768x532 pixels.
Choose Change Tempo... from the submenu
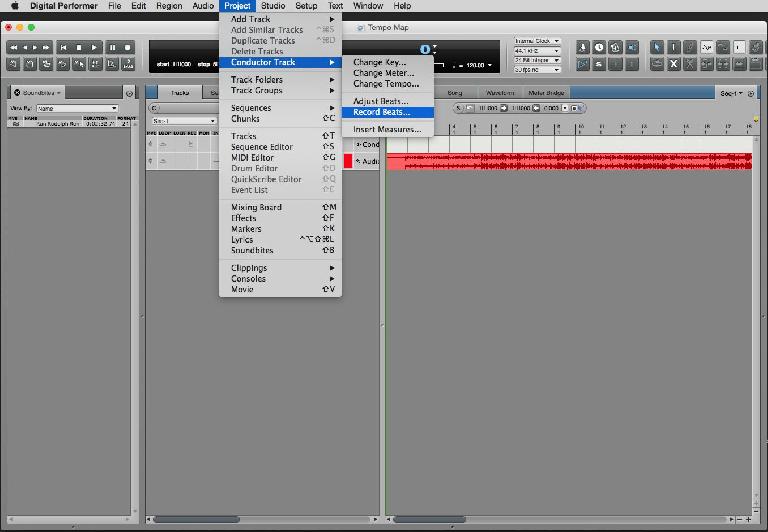coord(386,84)
